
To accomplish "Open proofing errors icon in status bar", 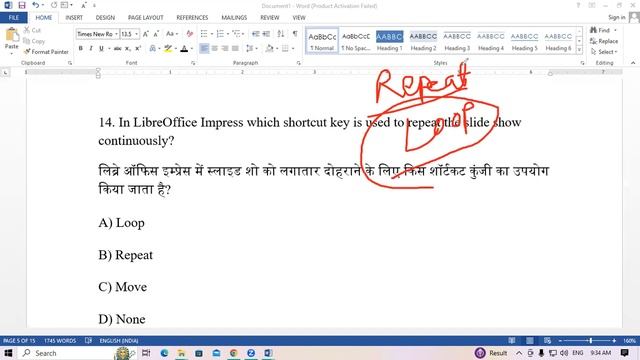I will [88, 340].
